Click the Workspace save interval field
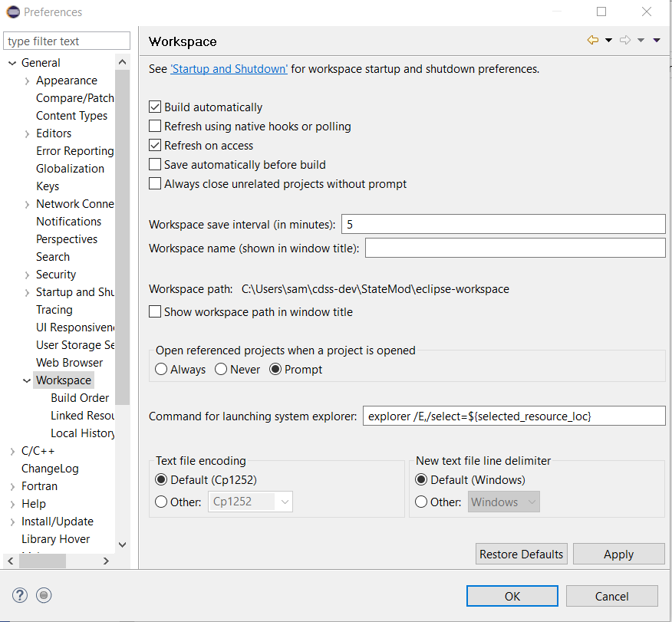 503,225
